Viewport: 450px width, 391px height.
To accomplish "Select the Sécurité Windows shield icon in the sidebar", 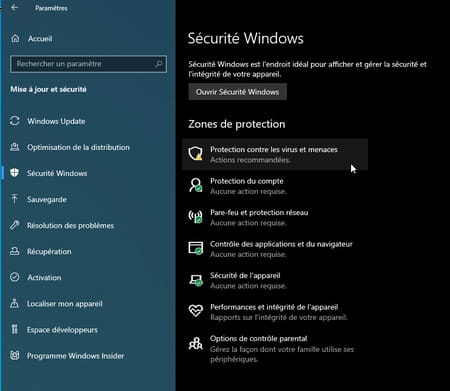I will click(x=15, y=173).
